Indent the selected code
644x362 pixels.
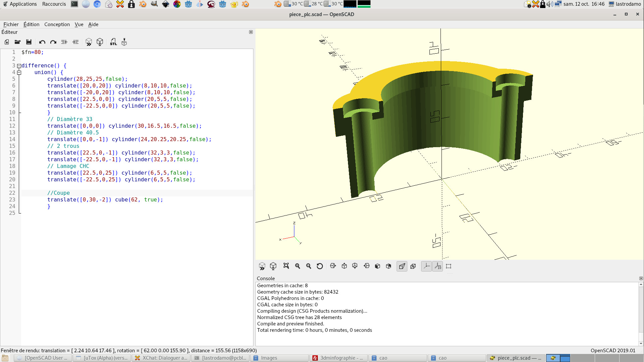point(75,42)
